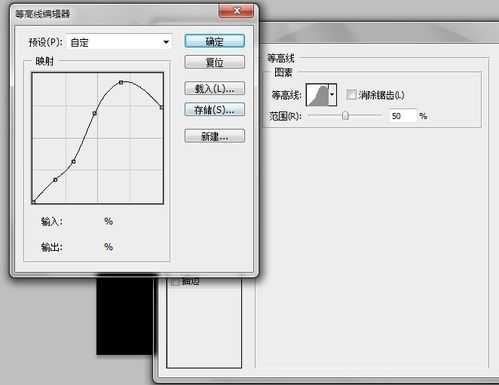Viewport: 499px width, 385px height.
Task: Open the 预设(P) preset dropdown
Action: coord(119,42)
